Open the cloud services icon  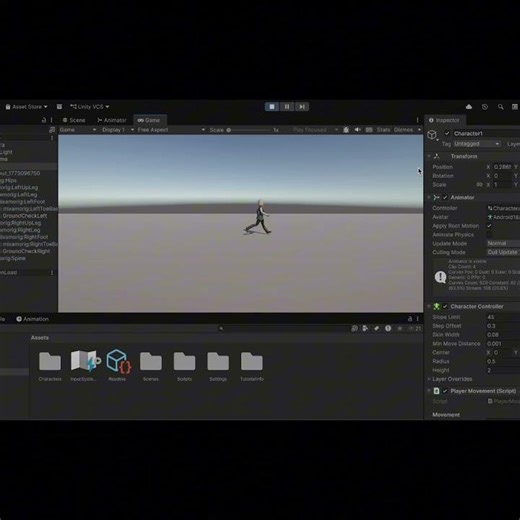(x=469, y=107)
